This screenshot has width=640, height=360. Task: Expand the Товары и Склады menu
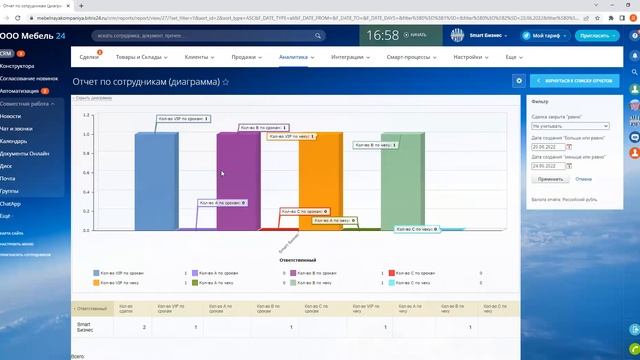pos(142,57)
